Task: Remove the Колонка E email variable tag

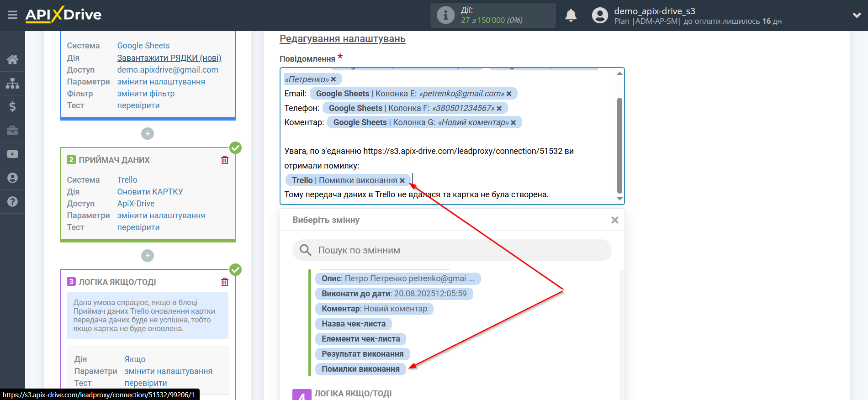Action: tap(509, 94)
